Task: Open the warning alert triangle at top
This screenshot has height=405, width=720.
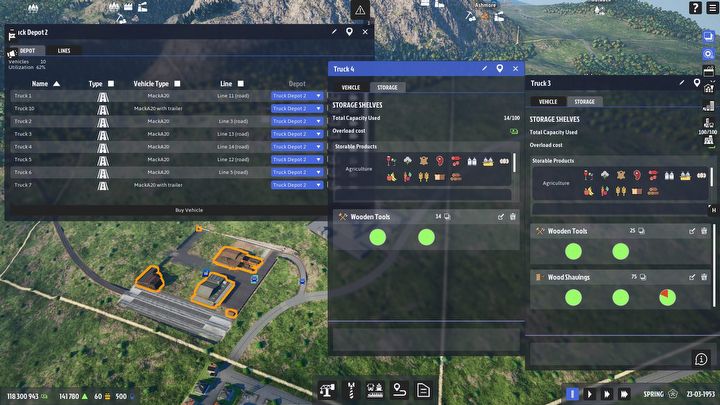Action: (361, 10)
